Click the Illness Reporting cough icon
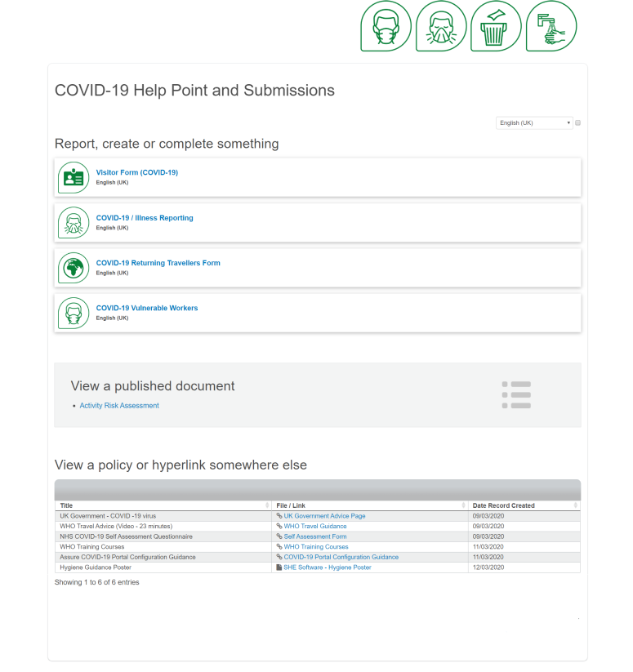Image resolution: width=633 pixels, height=672 pixels. [74, 223]
